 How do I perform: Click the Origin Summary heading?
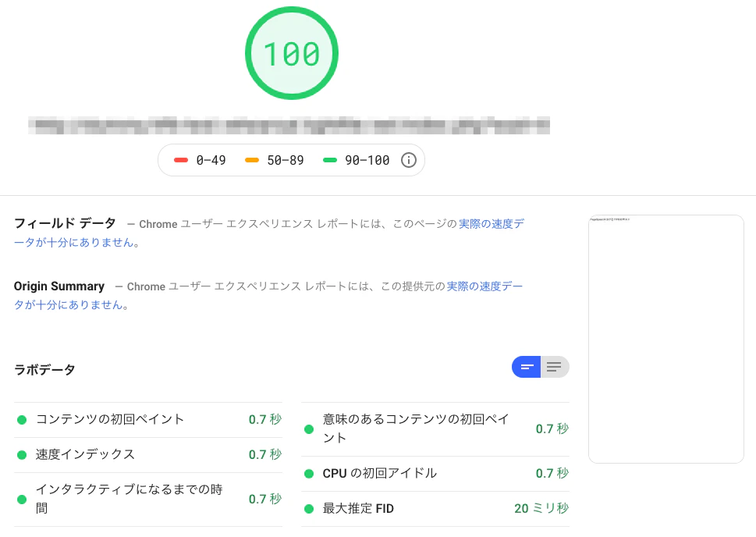coord(59,286)
